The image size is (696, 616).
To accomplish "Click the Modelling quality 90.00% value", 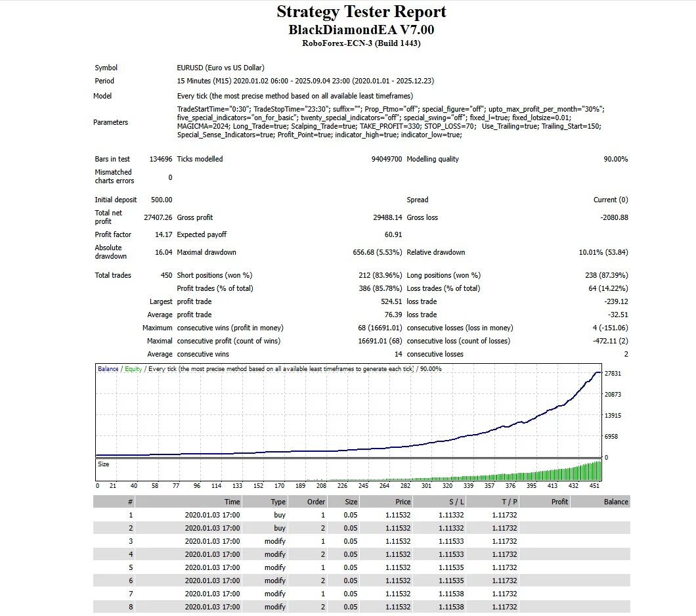I will point(615,159).
